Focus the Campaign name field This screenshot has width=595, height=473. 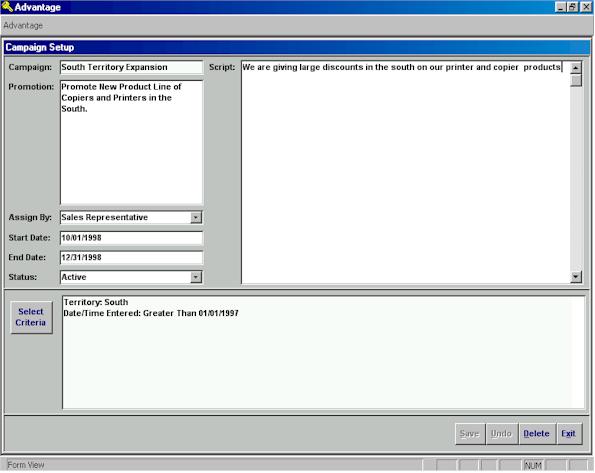(x=131, y=67)
